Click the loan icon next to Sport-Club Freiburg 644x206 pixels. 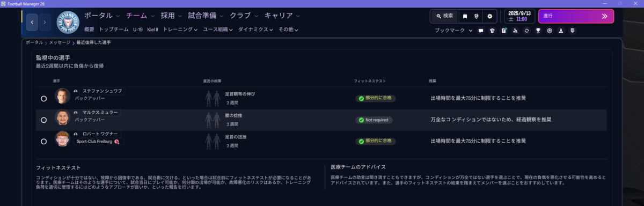116,142
